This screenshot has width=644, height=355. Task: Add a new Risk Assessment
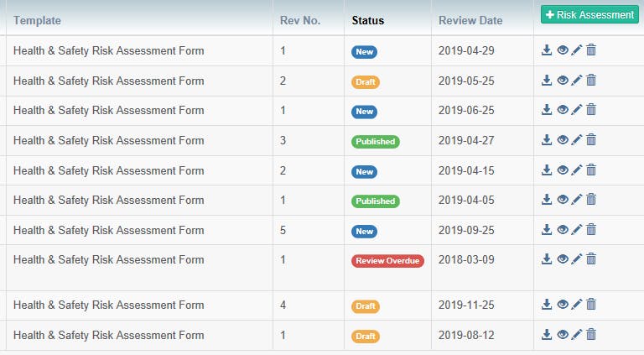(589, 14)
